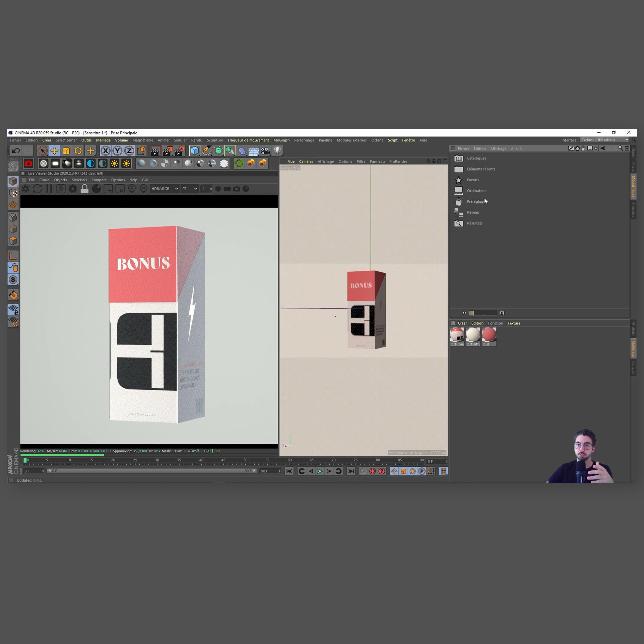Restart render in Live Viewer

37,189
